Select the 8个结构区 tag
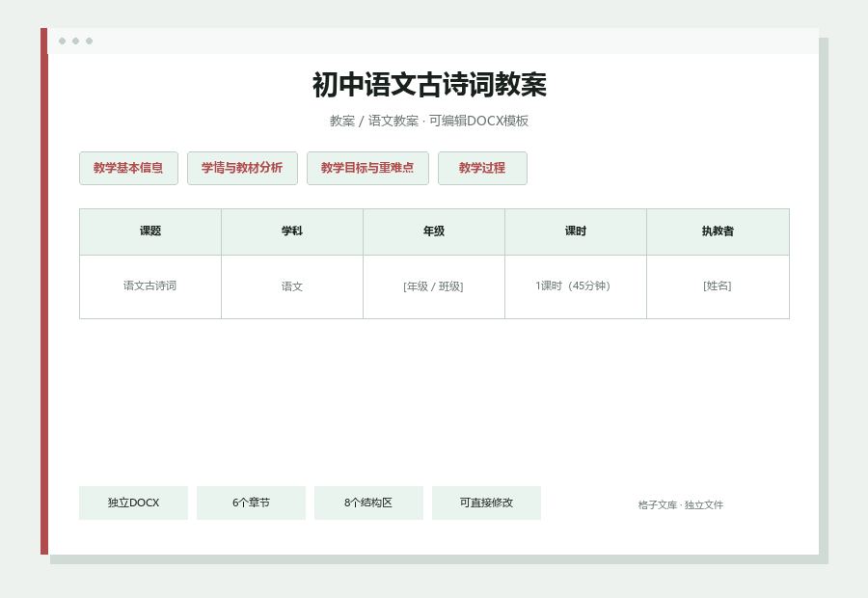The width and height of the screenshot is (868, 598). [368, 503]
